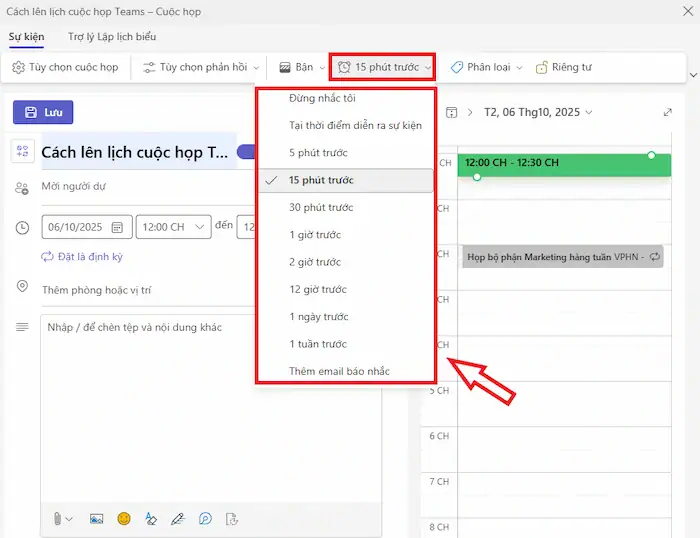Open calendar date picker icon in start date
Viewport: 700px width, 538px height.
click(x=118, y=227)
